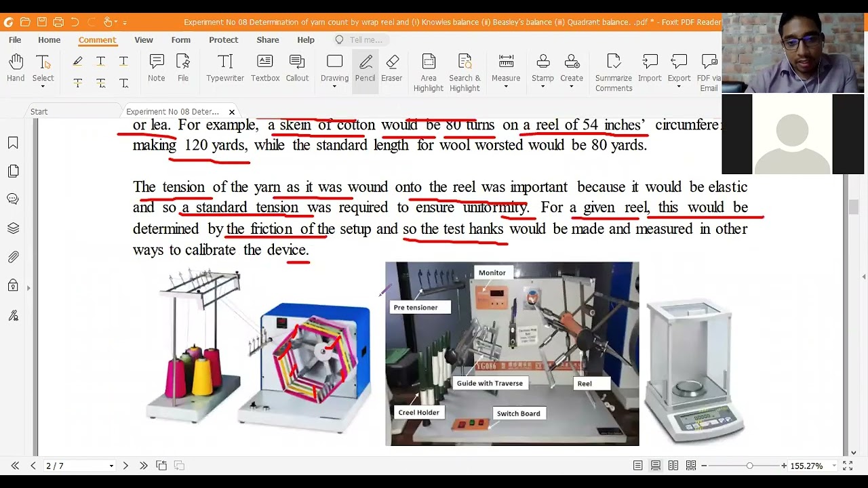The height and width of the screenshot is (488, 868).
Task: Open the Help ribbon tab
Action: [x=306, y=40]
